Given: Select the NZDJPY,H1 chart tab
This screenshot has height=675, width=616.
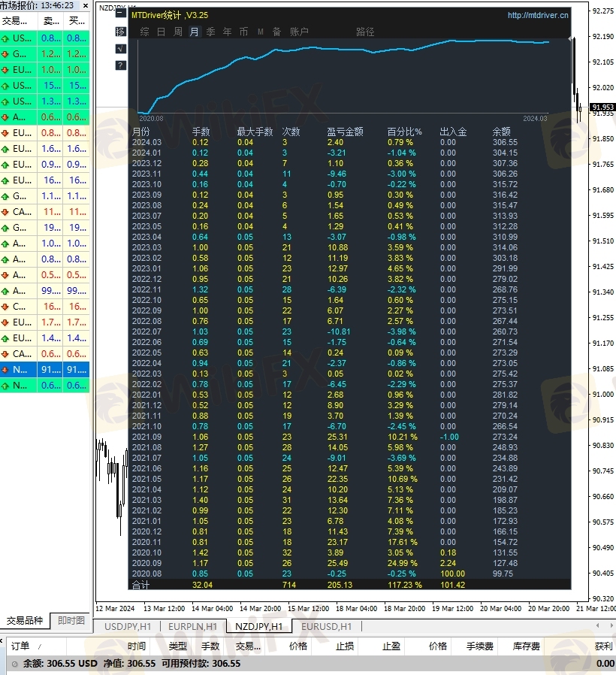Looking at the screenshot, I should (259, 627).
